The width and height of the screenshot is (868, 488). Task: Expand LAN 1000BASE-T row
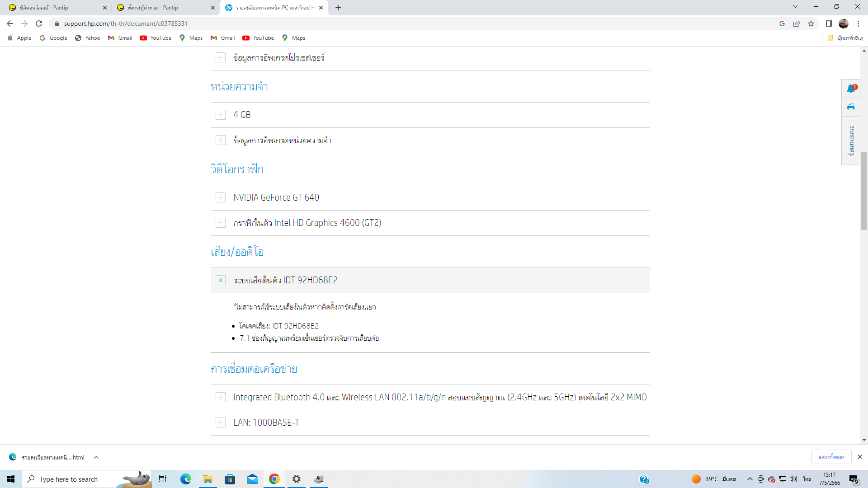coord(430,422)
